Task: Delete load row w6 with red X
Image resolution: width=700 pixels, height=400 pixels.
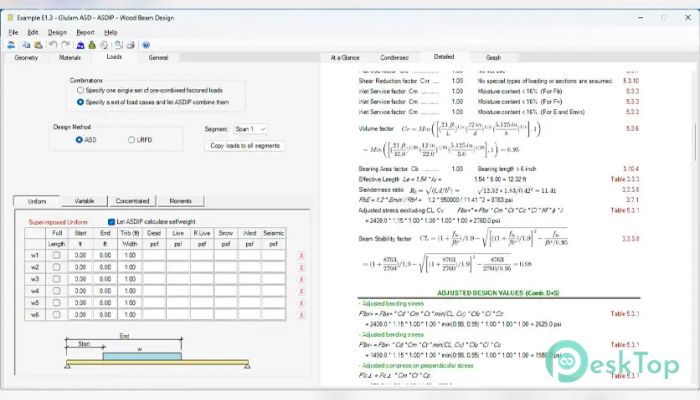Action: [x=301, y=315]
